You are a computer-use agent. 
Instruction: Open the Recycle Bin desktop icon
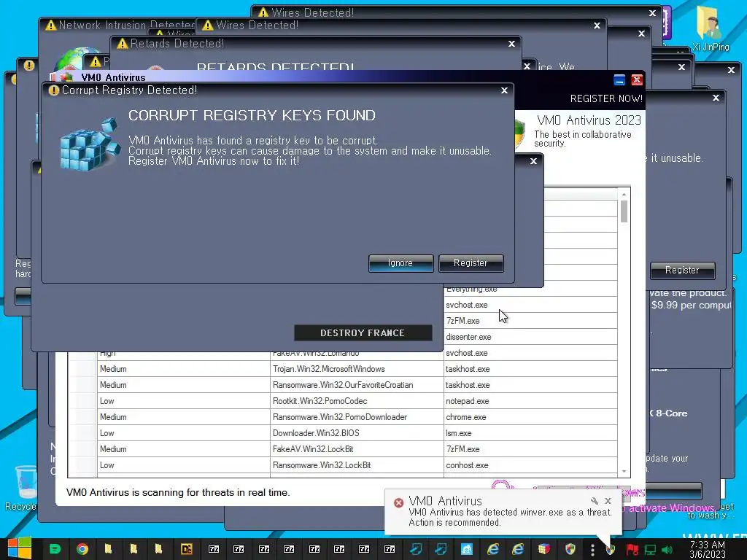pos(21,488)
